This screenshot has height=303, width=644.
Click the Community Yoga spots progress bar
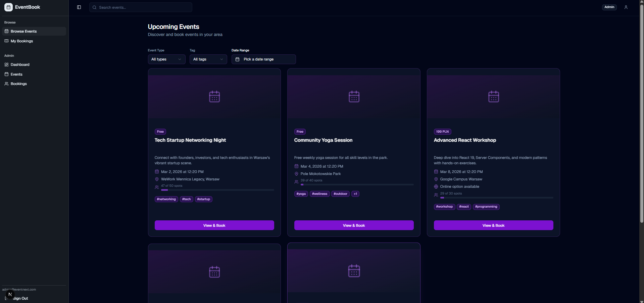(x=357, y=185)
